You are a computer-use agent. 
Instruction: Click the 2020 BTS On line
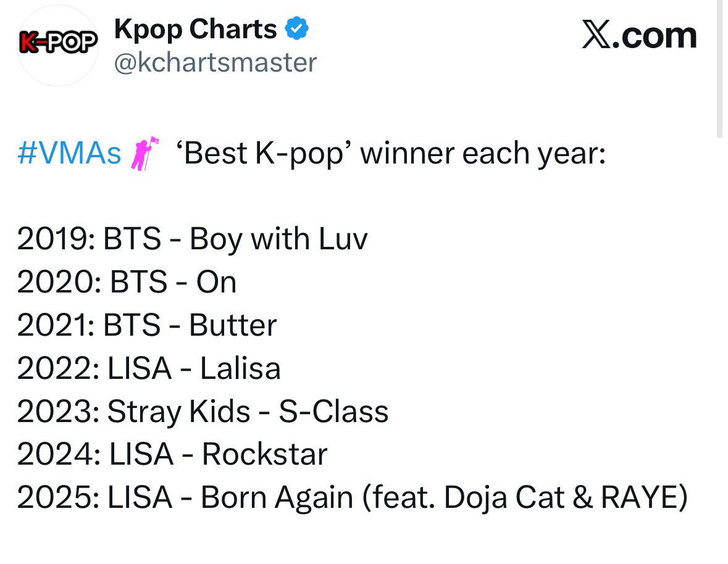(x=127, y=282)
